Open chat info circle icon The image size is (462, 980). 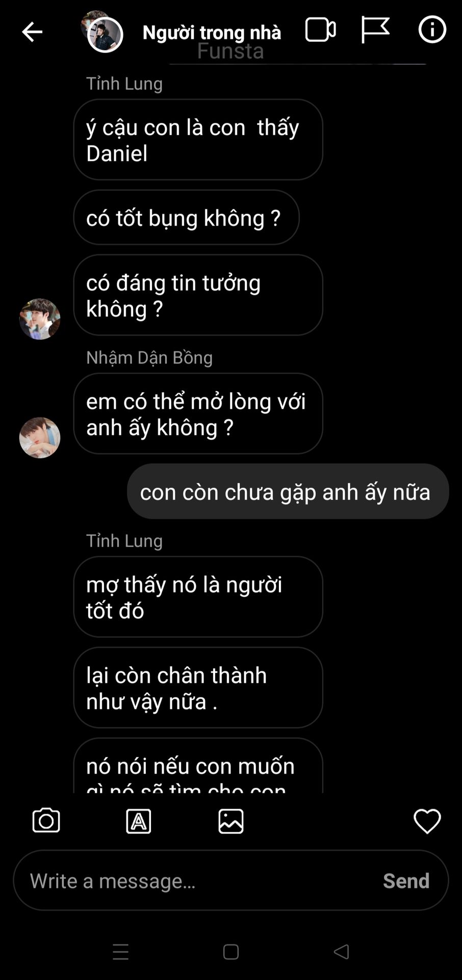point(432,30)
